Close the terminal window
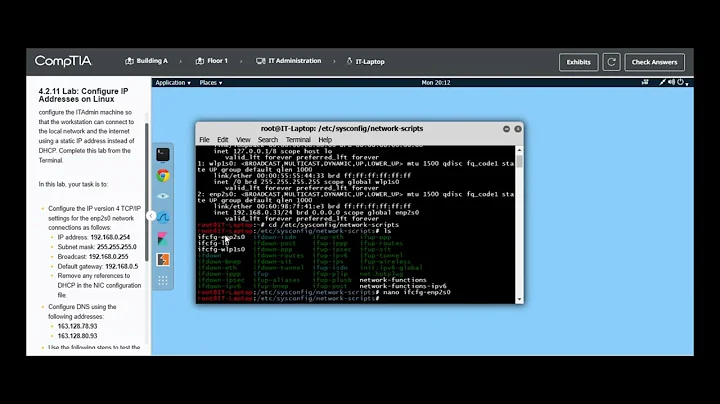The height and width of the screenshot is (404, 720). (x=518, y=129)
